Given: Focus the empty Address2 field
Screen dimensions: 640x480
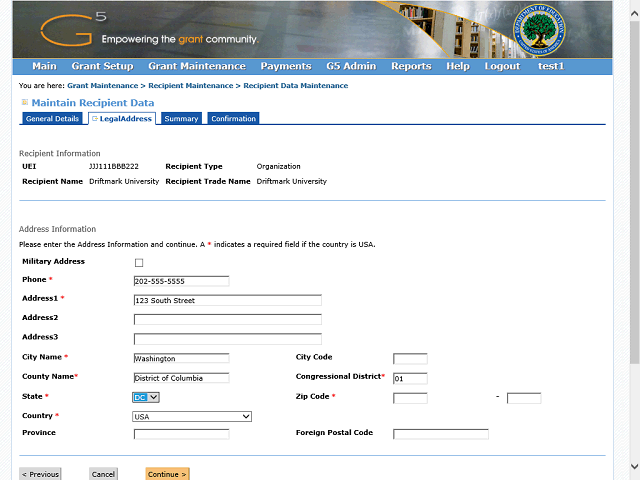Looking at the screenshot, I should [x=227, y=319].
